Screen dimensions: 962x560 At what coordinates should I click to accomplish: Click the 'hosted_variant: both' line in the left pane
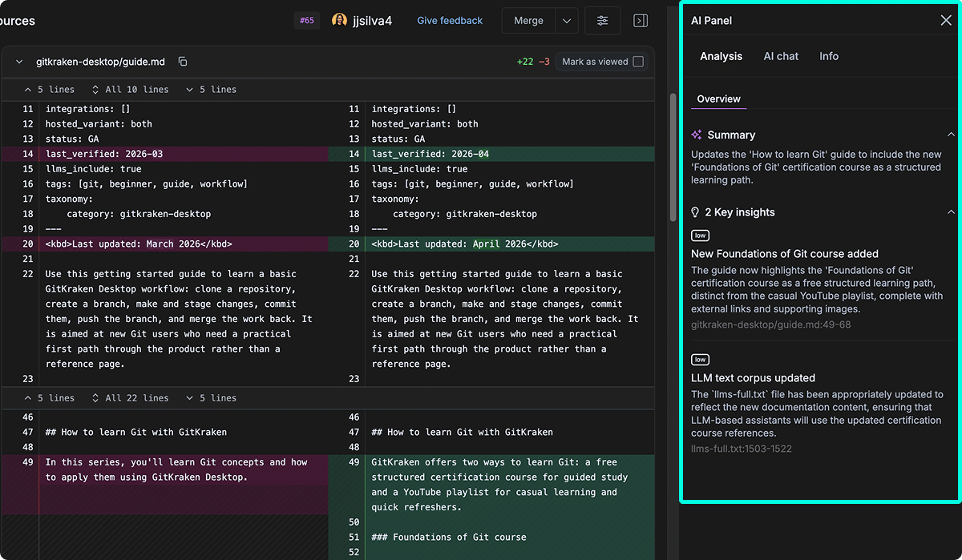pos(99,124)
